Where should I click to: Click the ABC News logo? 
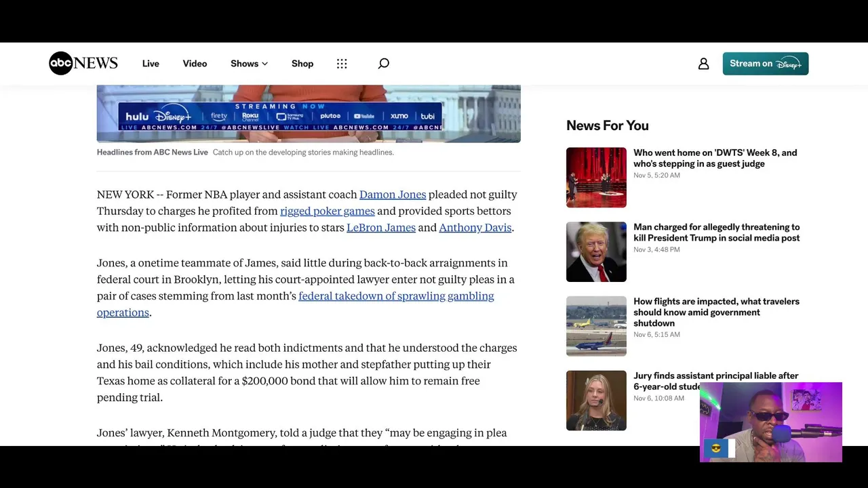pyautogui.click(x=83, y=63)
